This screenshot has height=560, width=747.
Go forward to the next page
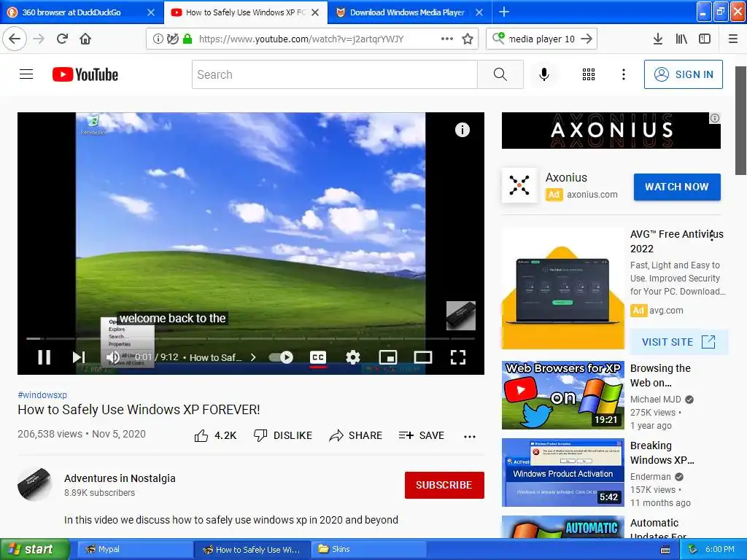click(x=39, y=39)
